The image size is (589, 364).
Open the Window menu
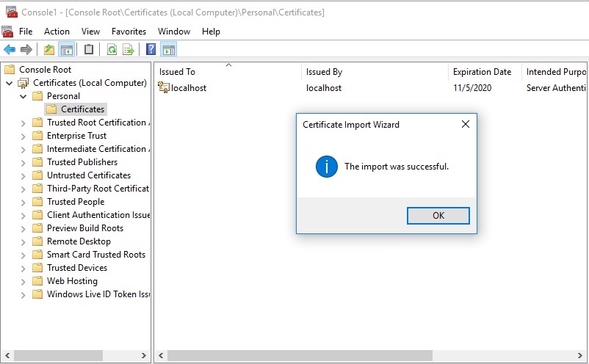click(174, 31)
